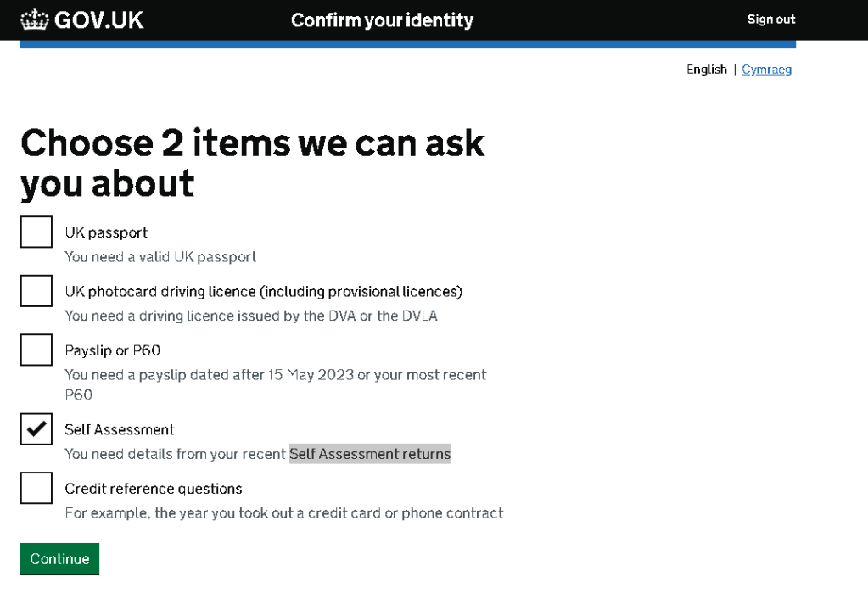This screenshot has height=610, width=868.
Task: Click the credit card or phone contract hint
Action: 284,513
